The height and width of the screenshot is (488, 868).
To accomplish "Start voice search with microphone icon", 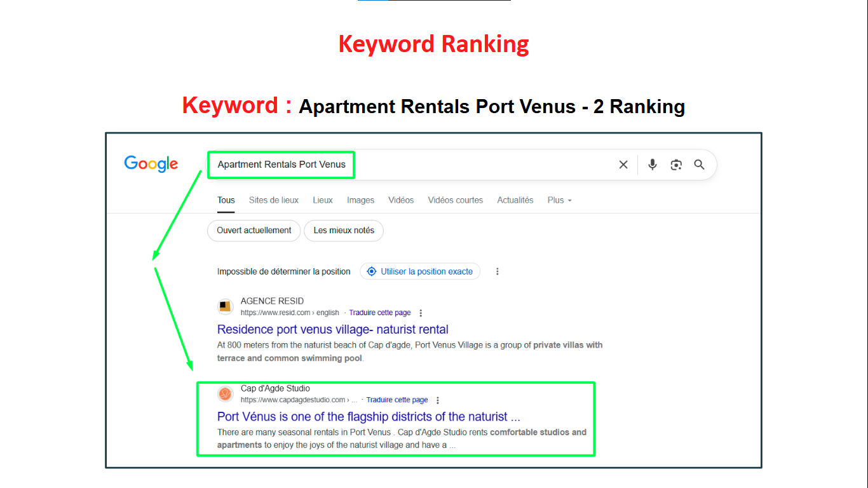I will [652, 165].
